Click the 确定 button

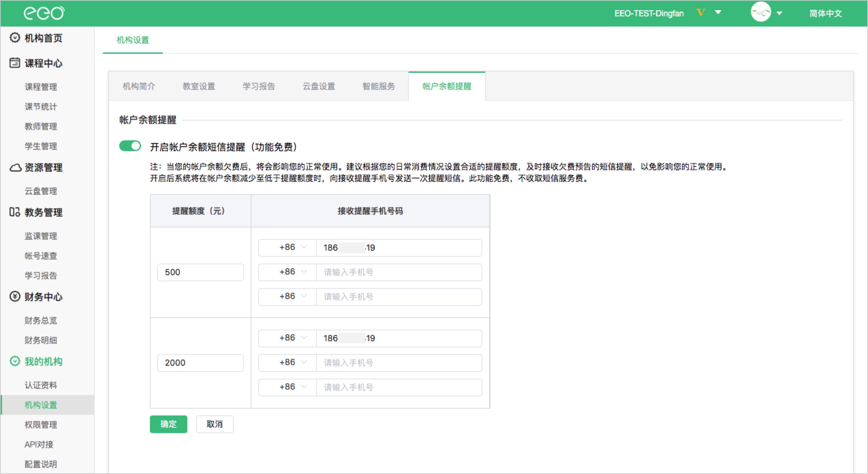169,424
